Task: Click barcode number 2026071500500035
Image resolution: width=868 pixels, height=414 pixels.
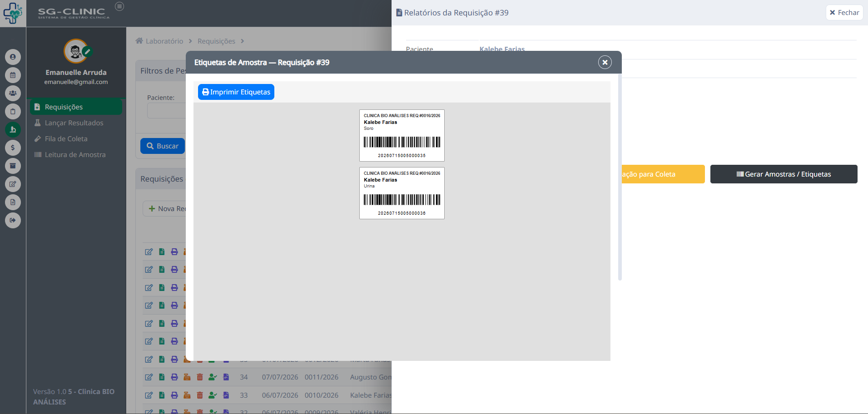Action: pyautogui.click(x=402, y=156)
